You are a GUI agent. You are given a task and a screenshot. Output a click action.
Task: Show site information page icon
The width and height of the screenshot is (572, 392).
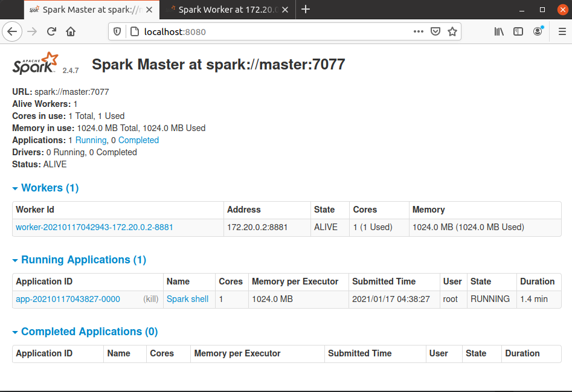[135, 32]
